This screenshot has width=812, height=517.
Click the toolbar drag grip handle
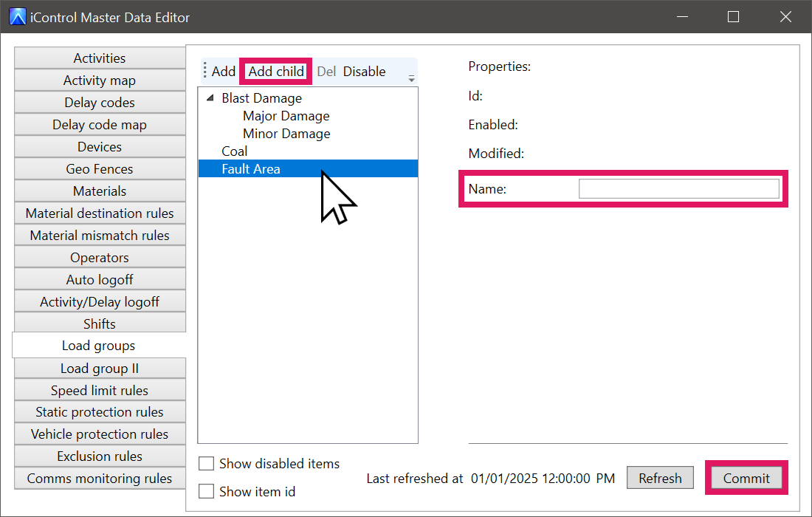pos(205,71)
